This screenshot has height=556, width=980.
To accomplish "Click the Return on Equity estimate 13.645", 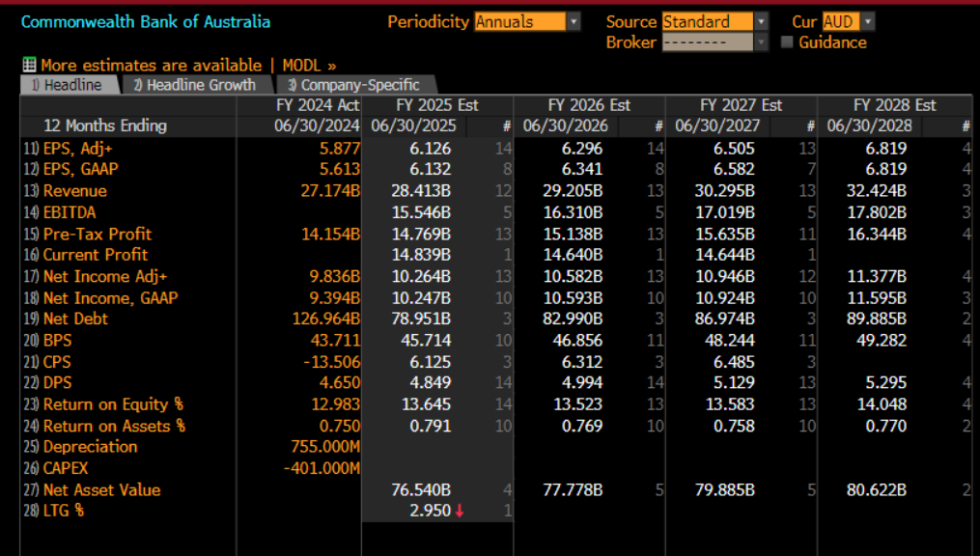I will pos(426,404).
